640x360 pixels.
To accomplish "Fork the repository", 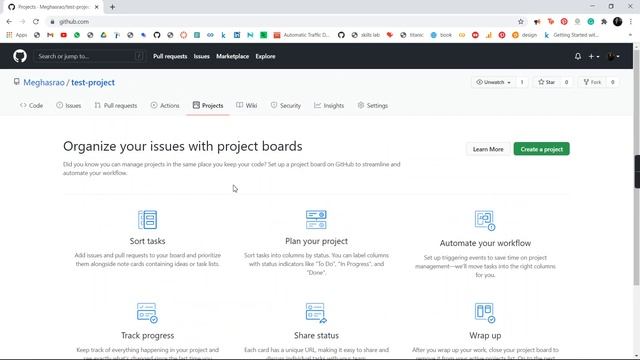I will click(592, 82).
